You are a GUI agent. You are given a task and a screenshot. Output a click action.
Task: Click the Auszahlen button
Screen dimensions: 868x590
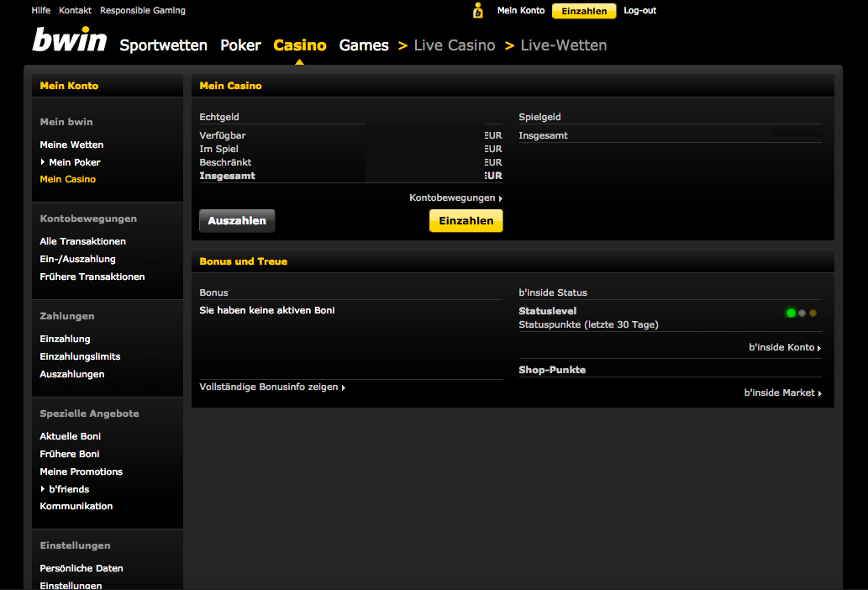[x=237, y=221]
